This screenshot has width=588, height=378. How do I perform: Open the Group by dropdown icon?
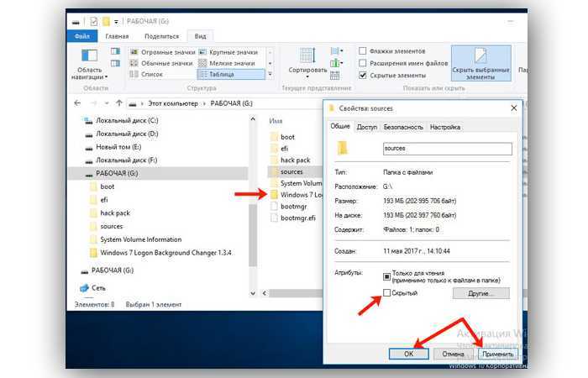coord(336,50)
